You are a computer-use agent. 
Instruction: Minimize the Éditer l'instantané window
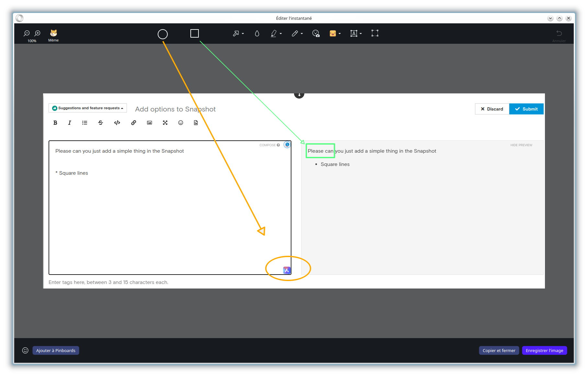coord(550,18)
